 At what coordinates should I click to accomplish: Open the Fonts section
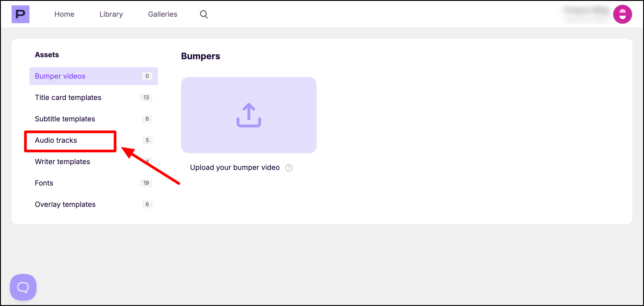44,183
